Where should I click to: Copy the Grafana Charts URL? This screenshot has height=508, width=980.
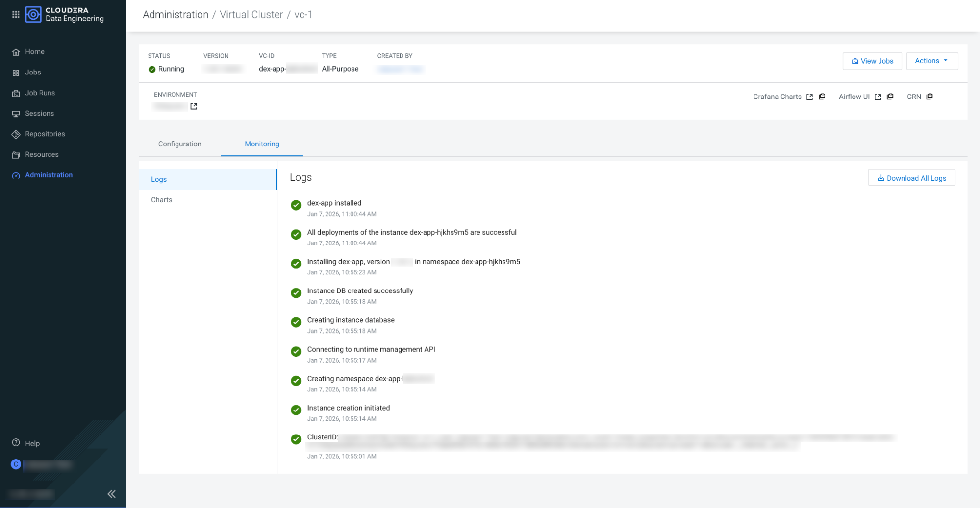click(x=822, y=97)
